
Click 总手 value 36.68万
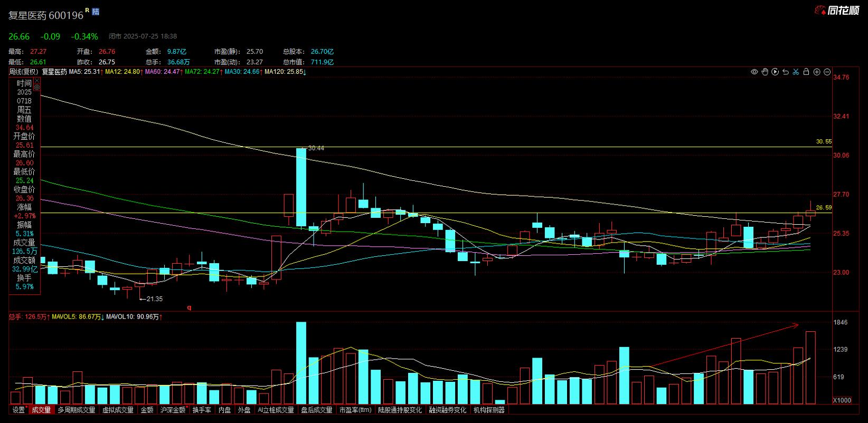pos(178,62)
